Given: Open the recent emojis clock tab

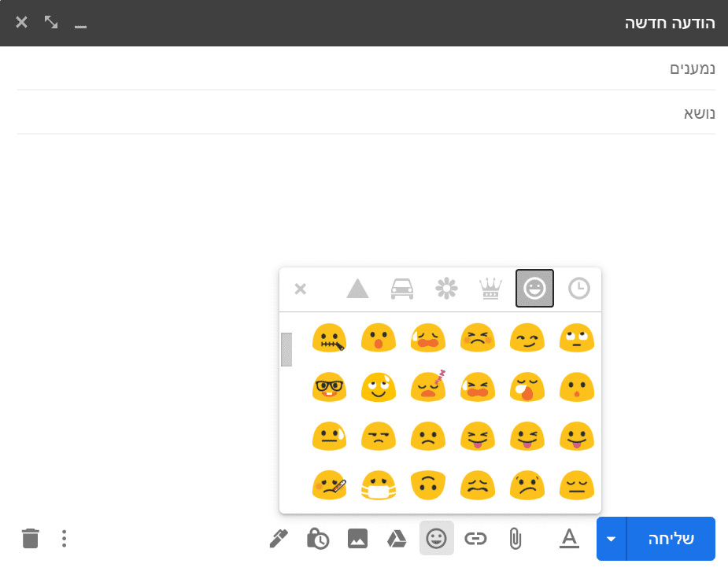Looking at the screenshot, I should [x=579, y=289].
